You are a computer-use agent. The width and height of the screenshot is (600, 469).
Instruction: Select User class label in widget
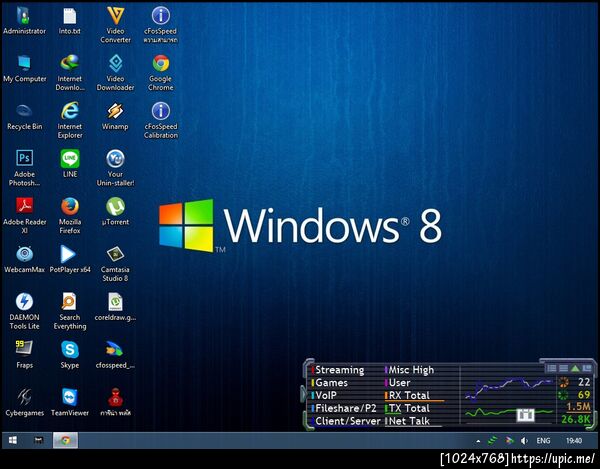(399, 383)
